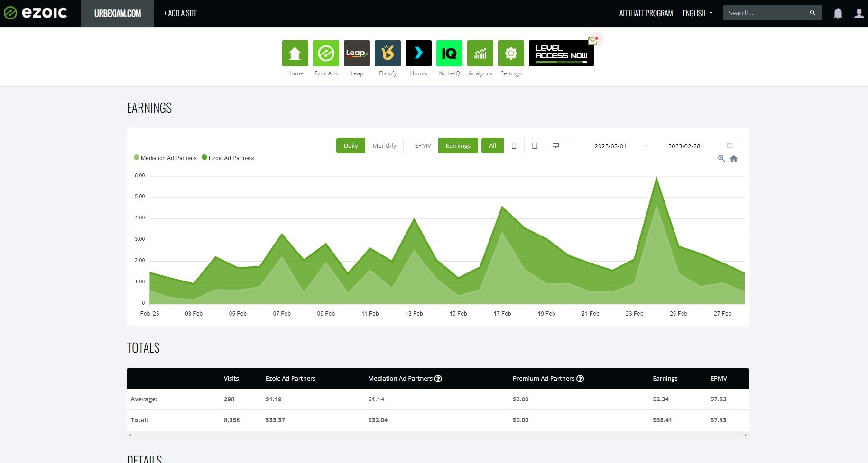Viewport: 868px width, 463px height.
Task: Open the Analytics app icon
Action: point(480,53)
